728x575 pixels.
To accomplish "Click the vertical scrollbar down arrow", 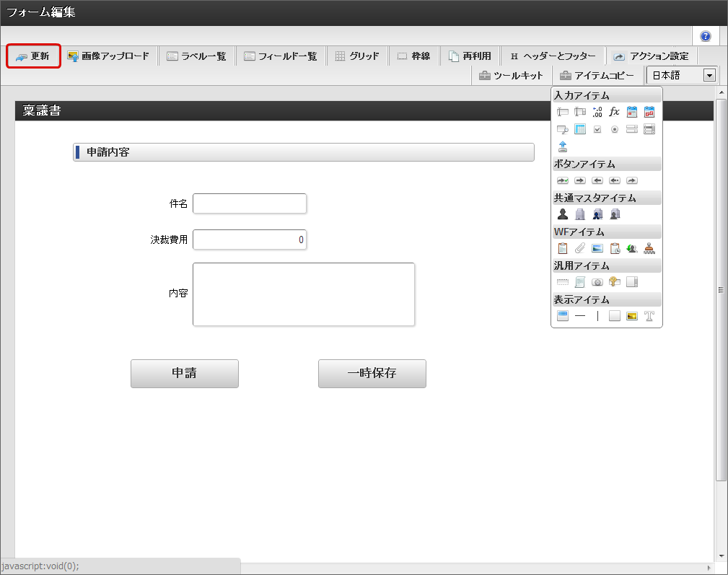I will coord(722,556).
